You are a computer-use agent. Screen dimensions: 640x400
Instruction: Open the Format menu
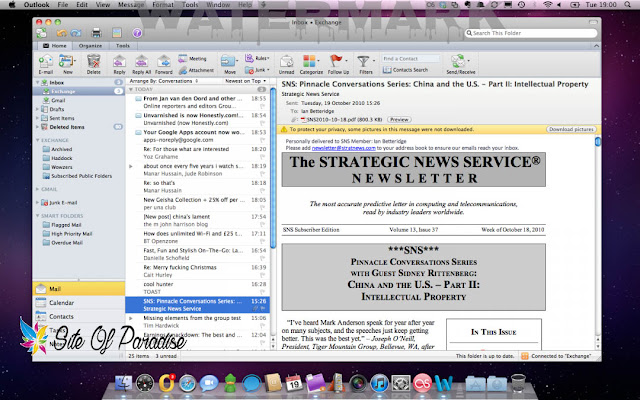[162, 4]
